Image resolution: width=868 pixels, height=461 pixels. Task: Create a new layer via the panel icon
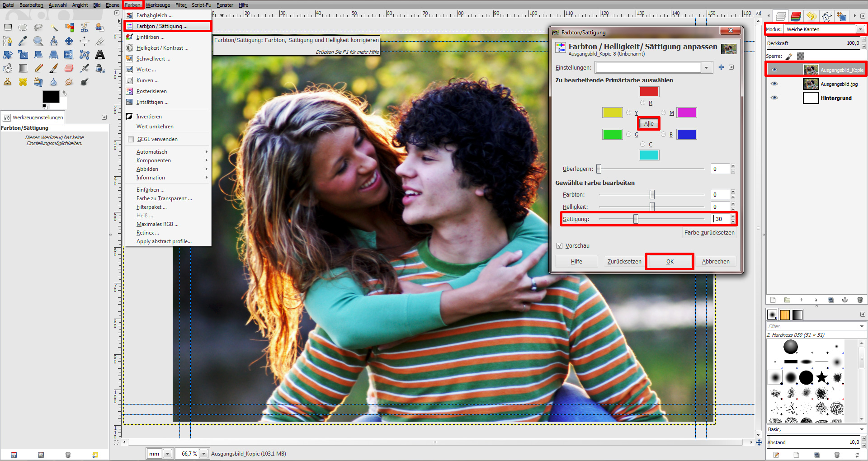pyautogui.click(x=773, y=300)
